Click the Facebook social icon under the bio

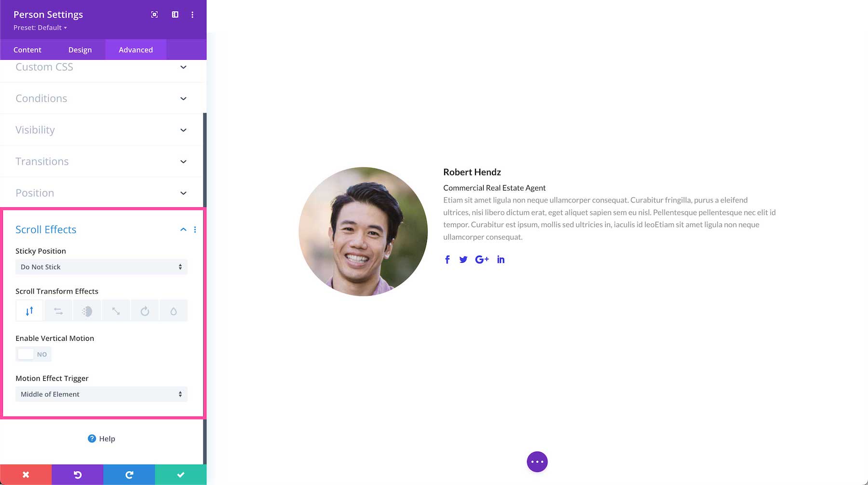pos(447,259)
